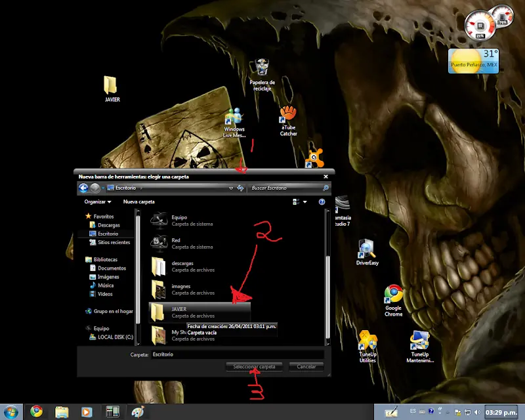The width and height of the screenshot is (525, 420).
Task: Open the Organizar menu
Action: (x=97, y=201)
